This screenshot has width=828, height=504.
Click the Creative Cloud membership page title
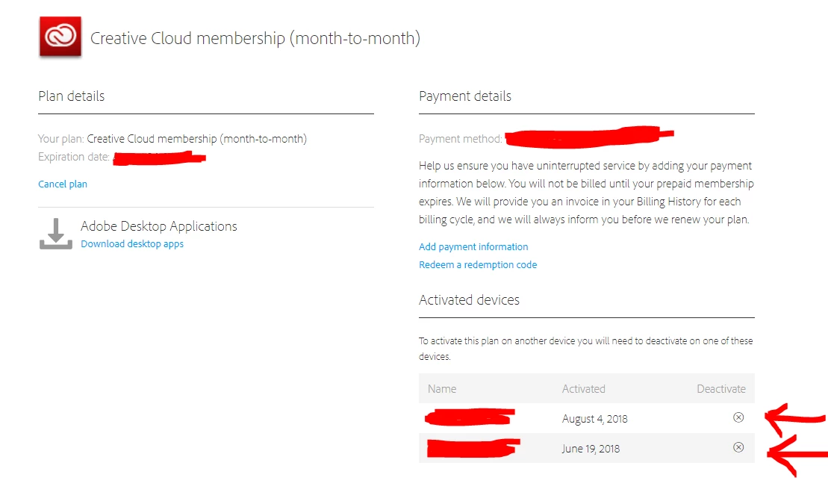click(x=255, y=39)
